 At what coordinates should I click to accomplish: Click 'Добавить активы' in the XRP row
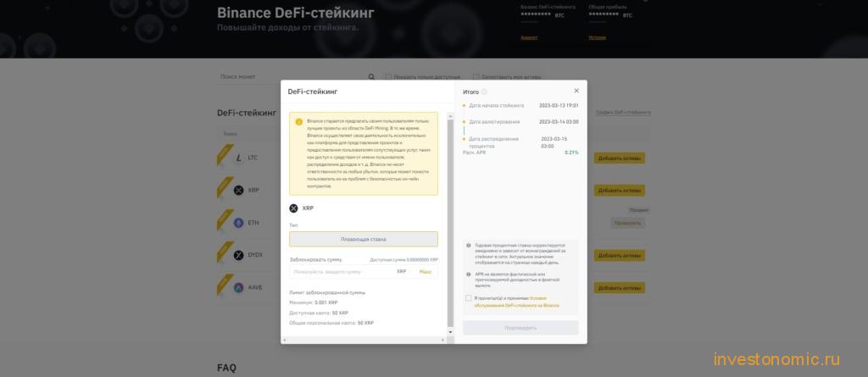pos(620,191)
